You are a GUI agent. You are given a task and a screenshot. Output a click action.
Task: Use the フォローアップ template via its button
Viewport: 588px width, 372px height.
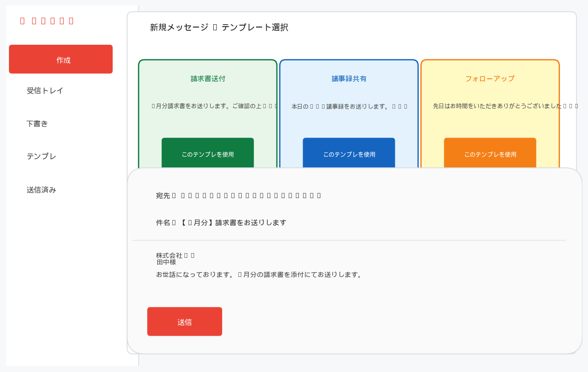pos(490,154)
